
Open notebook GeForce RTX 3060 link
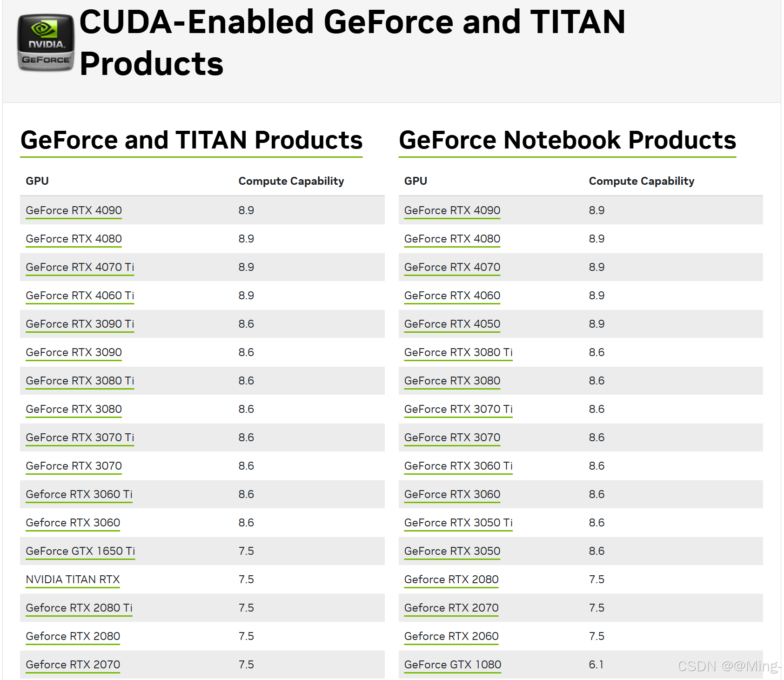pyautogui.click(x=452, y=494)
